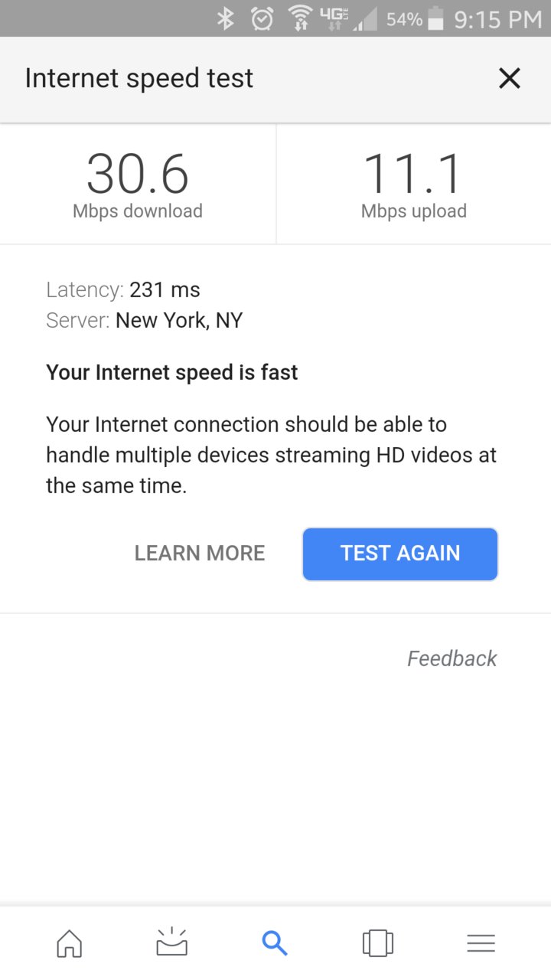This screenshot has width=551, height=980.
Task: Tap the Server New York, NY text
Action: point(145,320)
